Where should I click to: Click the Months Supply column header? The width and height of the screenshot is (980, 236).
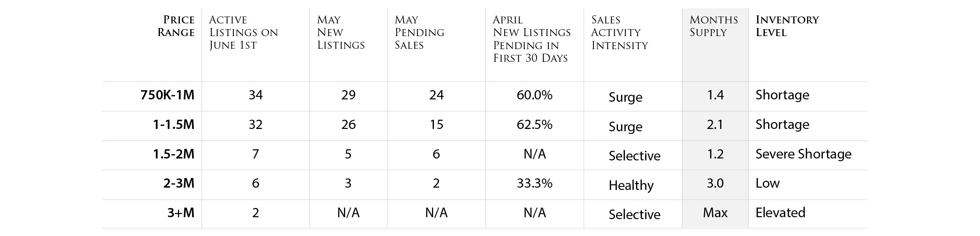(714, 26)
